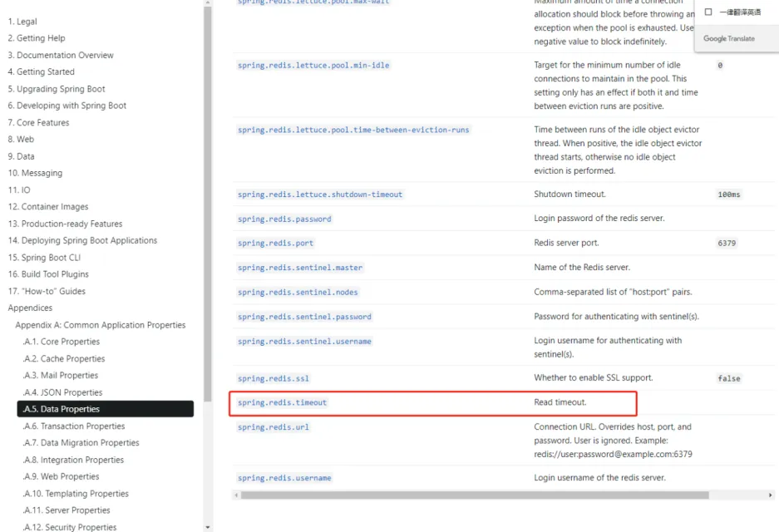Click table horizontal scrollbar right arrow
This screenshot has width=779, height=532.
771,495
